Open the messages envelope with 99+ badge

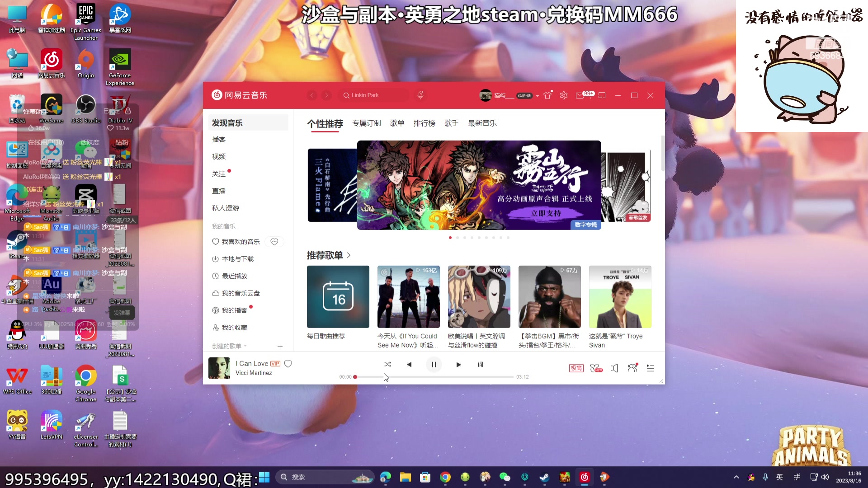[585, 95]
